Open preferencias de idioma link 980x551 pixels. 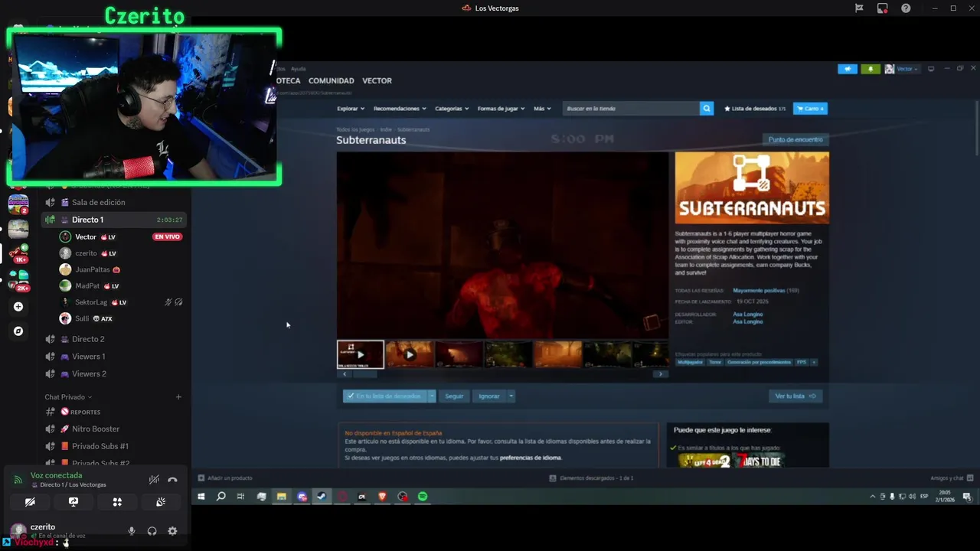531,458
